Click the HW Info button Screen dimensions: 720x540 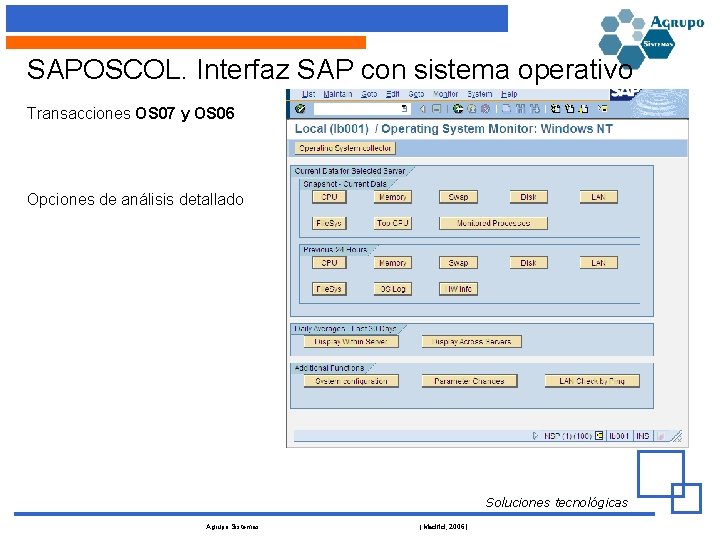pos(458,289)
